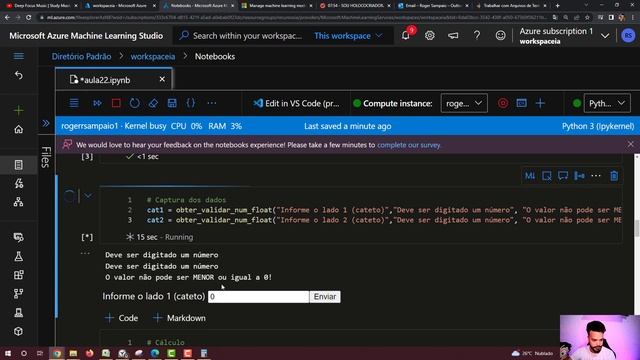This screenshot has width=640, height=360.
Task: Open help question mark icon
Action: 477,36
